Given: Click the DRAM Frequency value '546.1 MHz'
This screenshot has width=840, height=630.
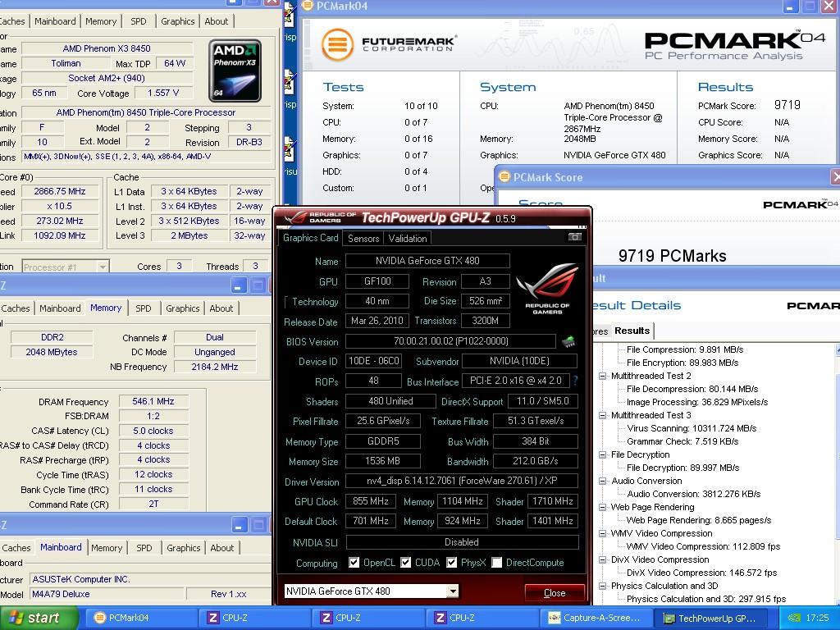Looking at the screenshot, I should [x=153, y=401].
